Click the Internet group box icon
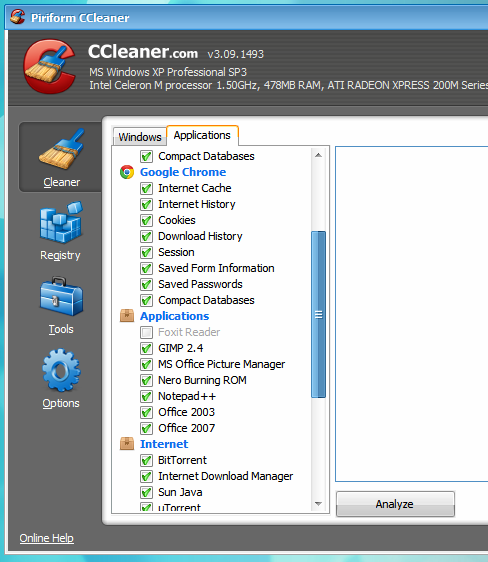The image size is (488, 562). point(127,444)
